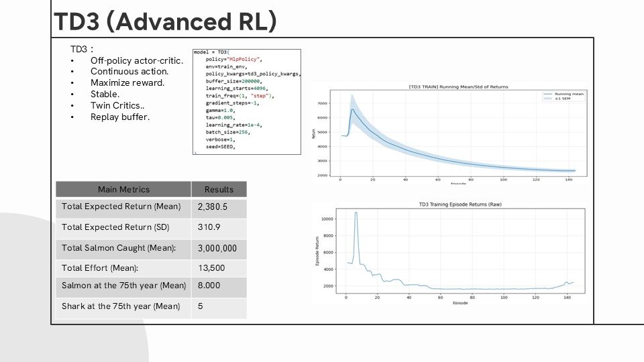Select the 'TD3 :' heading text

pyautogui.click(x=82, y=49)
